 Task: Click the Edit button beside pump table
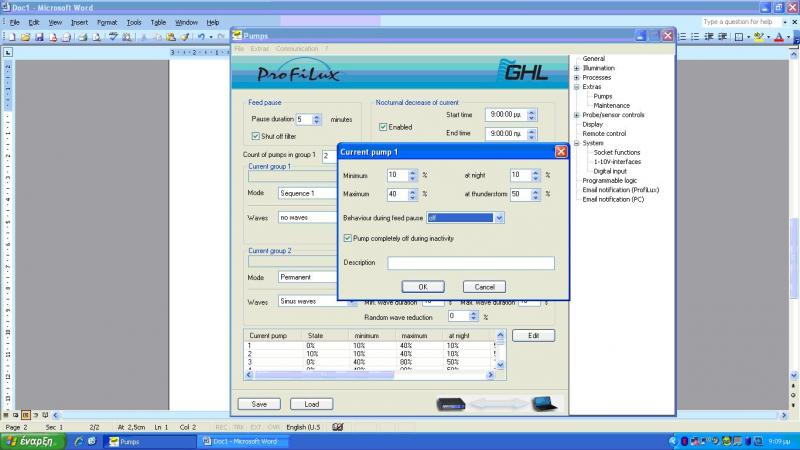(533, 336)
